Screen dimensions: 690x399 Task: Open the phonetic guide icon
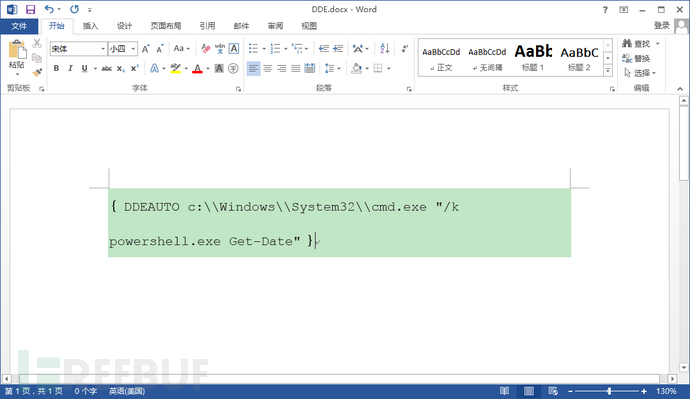click(x=220, y=48)
